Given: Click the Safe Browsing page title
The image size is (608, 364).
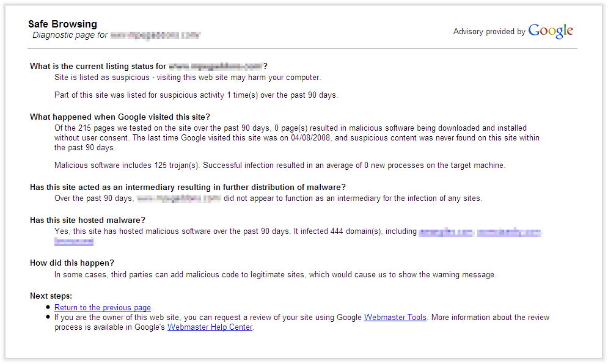Looking at the screenshot, I should pyautogui.click(x=62, y=24).
